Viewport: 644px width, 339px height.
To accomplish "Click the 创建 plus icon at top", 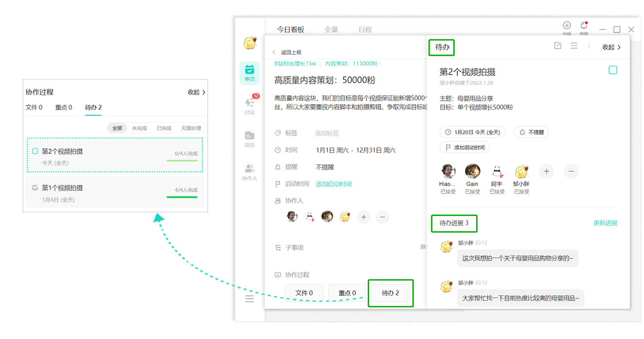I will (567, 26).
